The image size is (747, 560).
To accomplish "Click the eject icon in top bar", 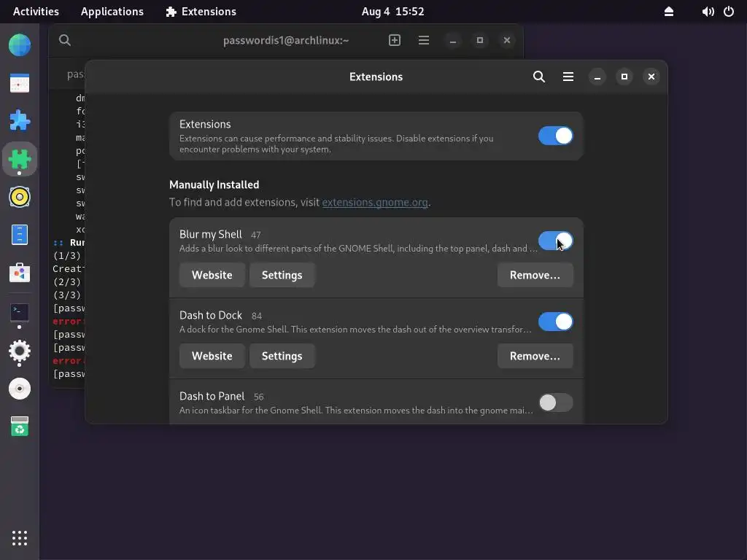I will 669,12.
